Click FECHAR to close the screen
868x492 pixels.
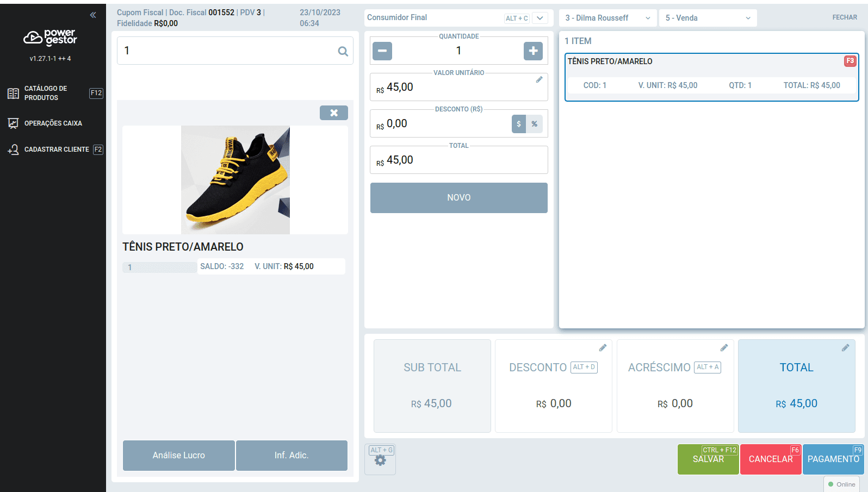pyautogui.click(x=845, y=17)
